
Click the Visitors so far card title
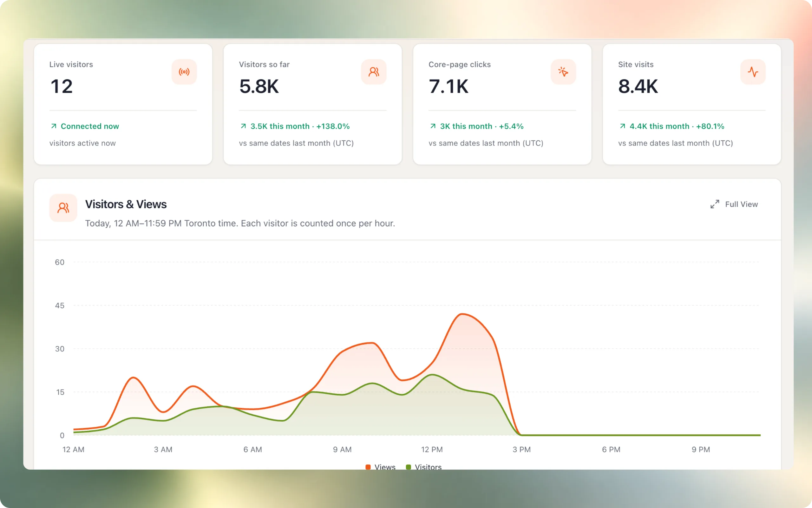click(264, 64)
